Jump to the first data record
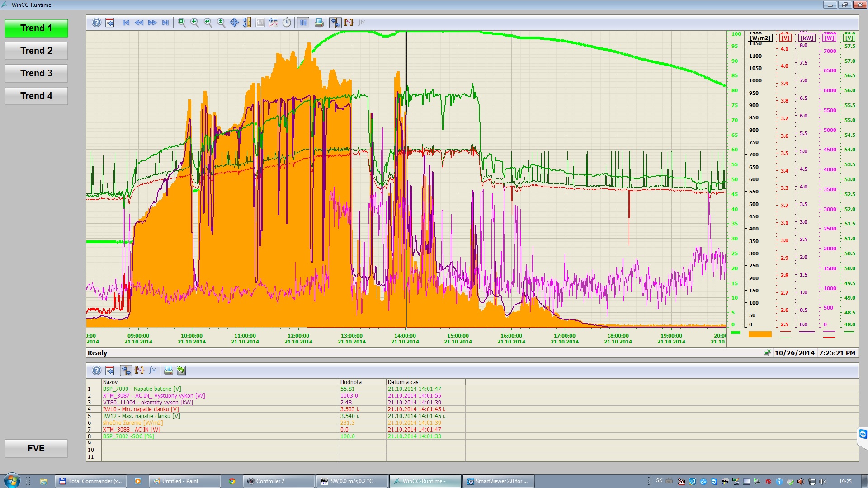868x488 pixels. click(x=126, y=23)
